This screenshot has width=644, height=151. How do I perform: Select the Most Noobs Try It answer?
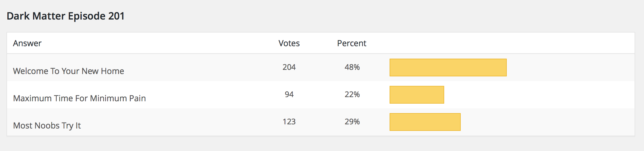coord(47,126)
